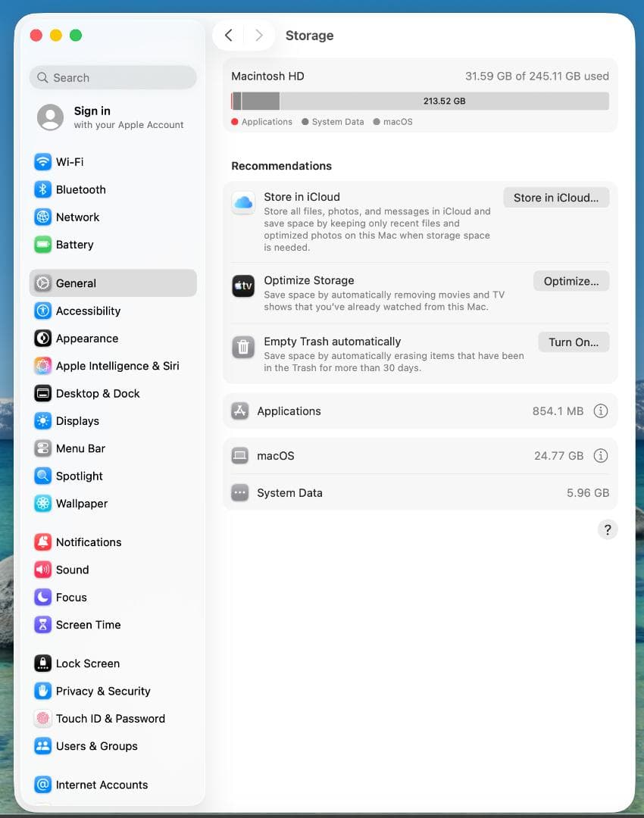Open Bluetooth settings from sidebar icon
644x818 pixels.
coord(43,189)
